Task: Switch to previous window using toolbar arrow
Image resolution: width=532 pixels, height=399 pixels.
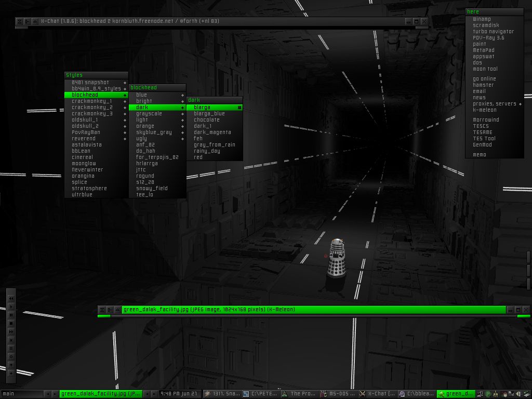Action: [147, 394]
